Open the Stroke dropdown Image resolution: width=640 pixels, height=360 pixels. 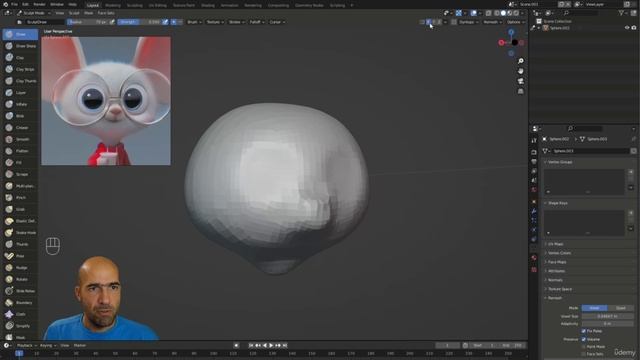236,22
